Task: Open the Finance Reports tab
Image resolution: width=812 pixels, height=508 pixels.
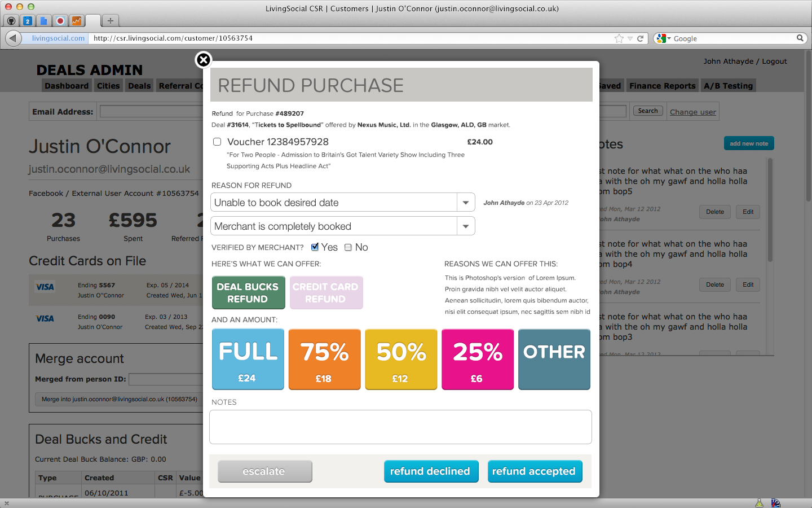Action: click(662, 86)
